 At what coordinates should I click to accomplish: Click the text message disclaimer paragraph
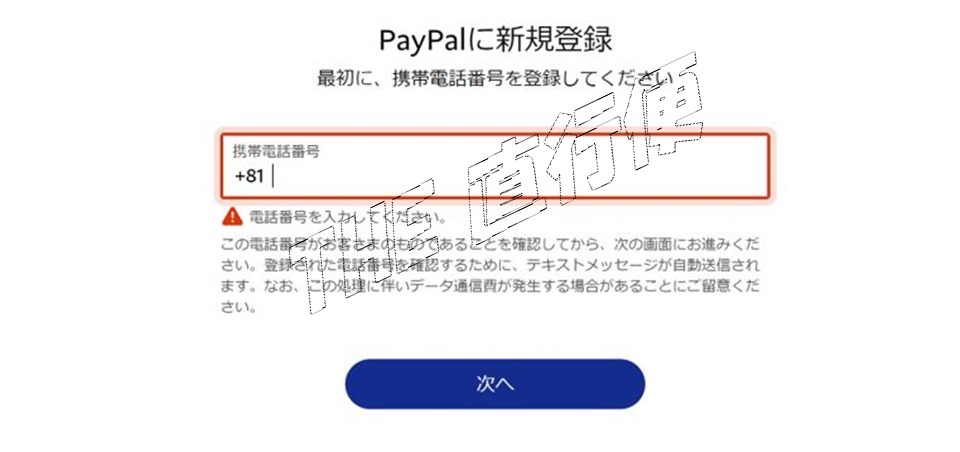tap(491, 277)
